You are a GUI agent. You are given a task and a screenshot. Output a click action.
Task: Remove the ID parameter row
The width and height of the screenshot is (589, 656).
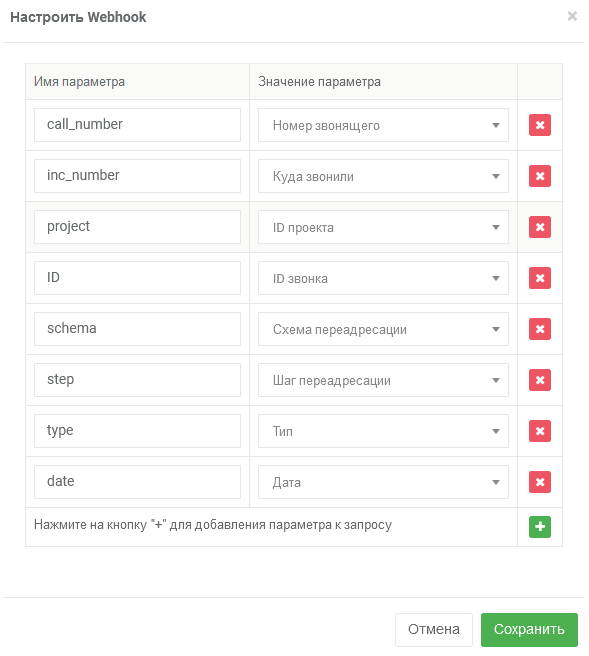(540, 278)
